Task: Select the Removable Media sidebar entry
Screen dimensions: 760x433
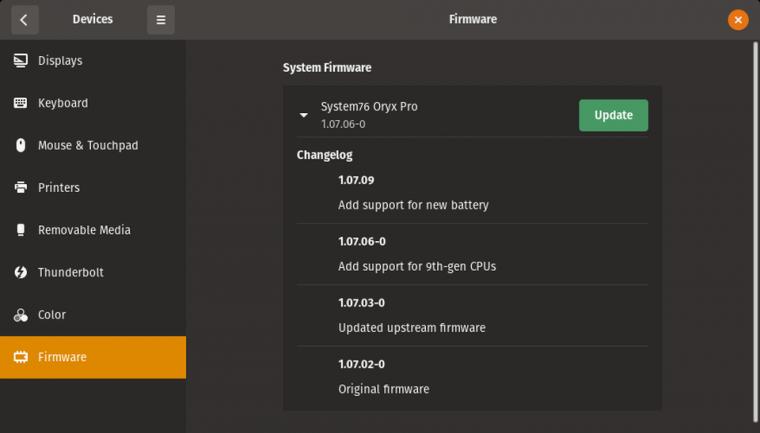Action: click(93, 230)
